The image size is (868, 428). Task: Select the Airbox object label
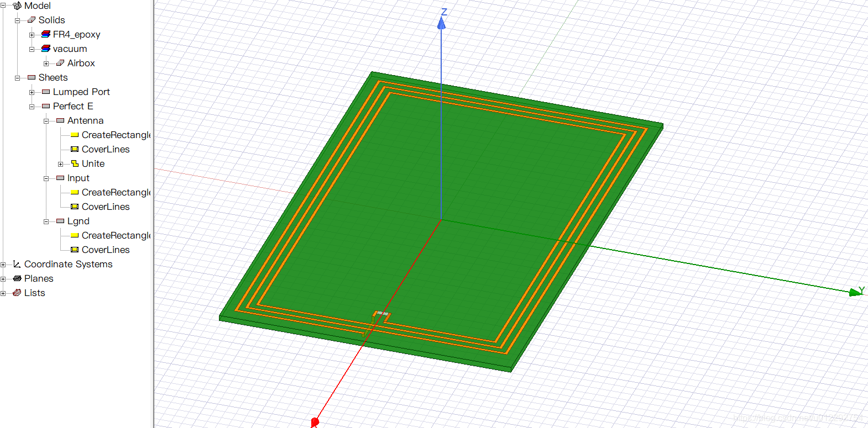(x=81, y=63)
